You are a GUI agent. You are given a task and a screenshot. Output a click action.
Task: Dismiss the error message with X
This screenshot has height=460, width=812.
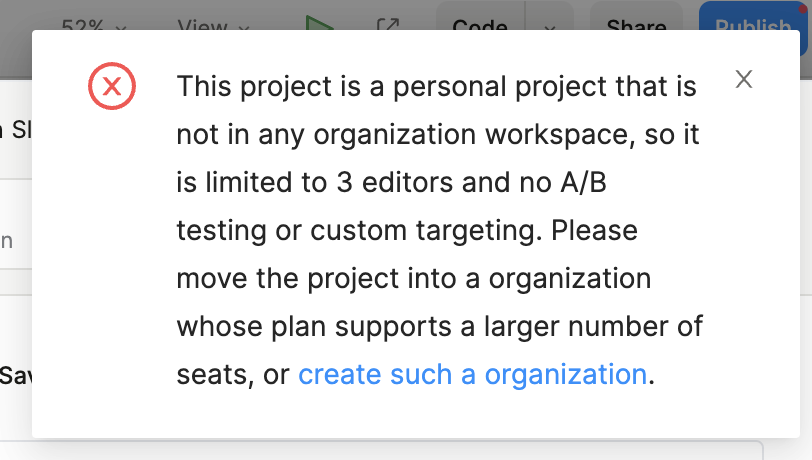(x=743, y=80)
